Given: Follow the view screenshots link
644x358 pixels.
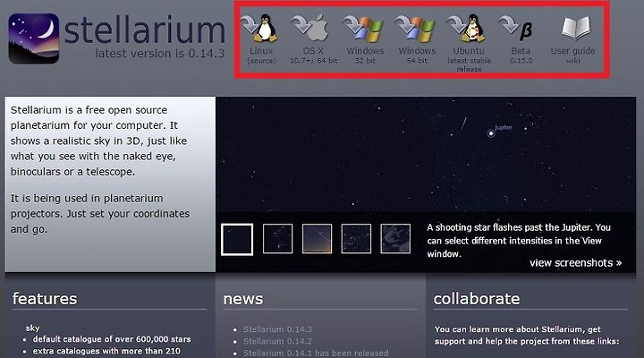Looking at the screenshot, I should coord(575,262).
